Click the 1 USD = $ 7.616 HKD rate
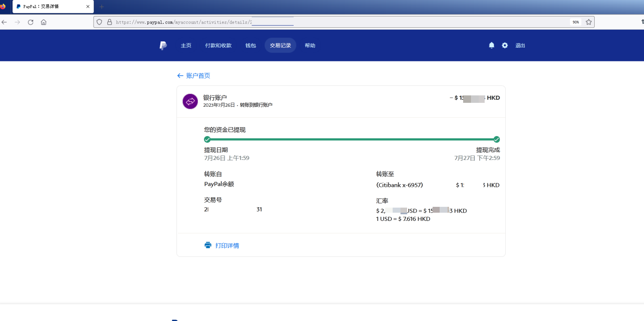 [x=403, y=219]
